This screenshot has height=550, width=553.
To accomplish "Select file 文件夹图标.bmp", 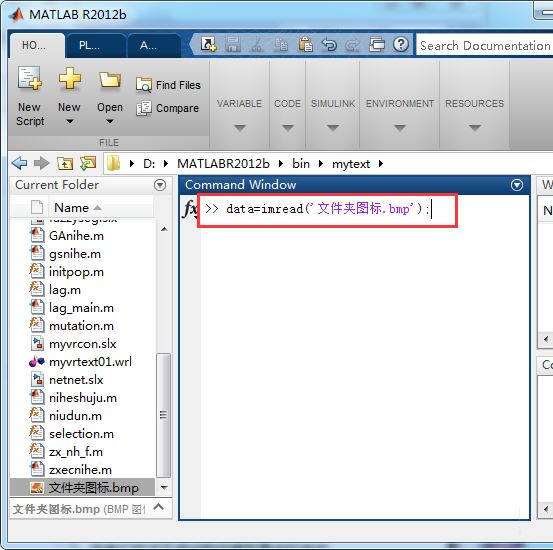I will point(83,488).
